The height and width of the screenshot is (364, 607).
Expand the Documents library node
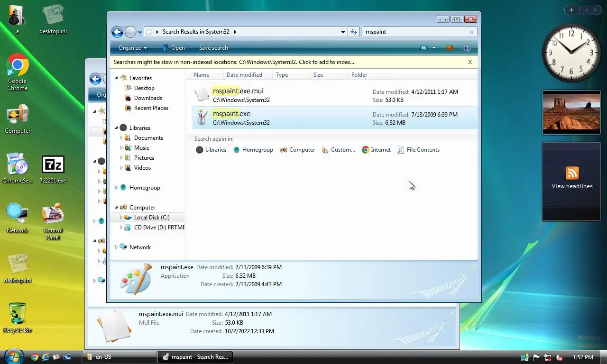121,138
